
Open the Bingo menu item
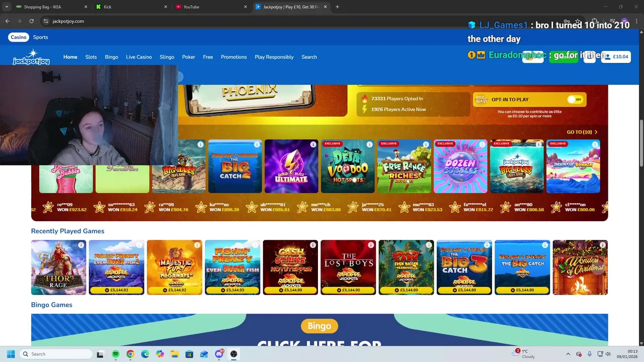pyautogui.click(x=112, y=57)
